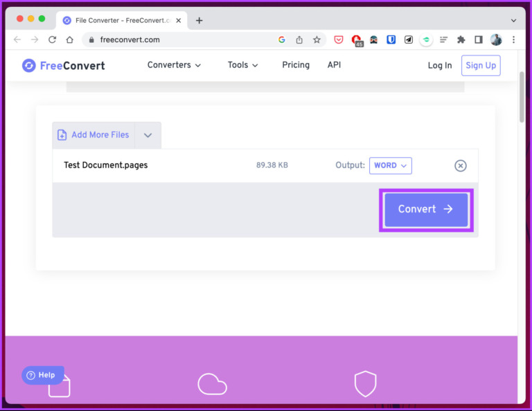Expand the Converters menu
532x411 pixels.
tap(174, 65)
